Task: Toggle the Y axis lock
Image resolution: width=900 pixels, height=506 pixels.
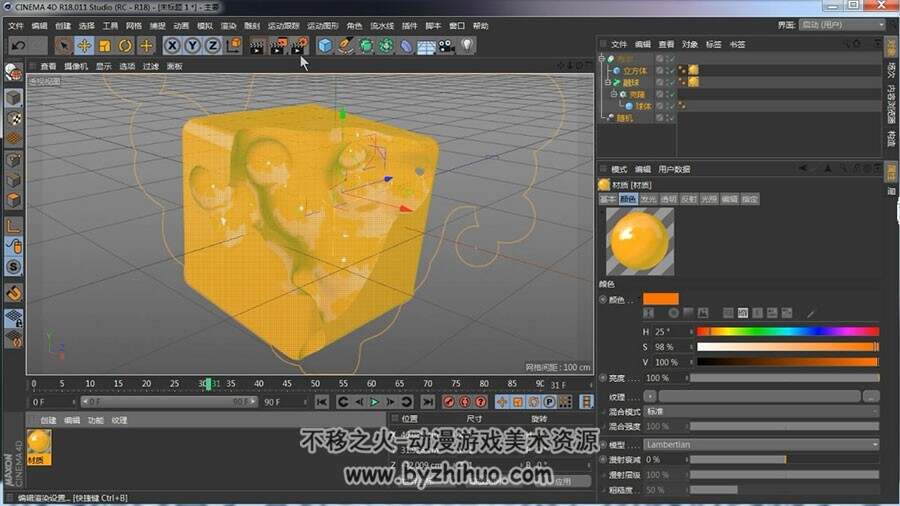Action: click(x=192, y=45)
